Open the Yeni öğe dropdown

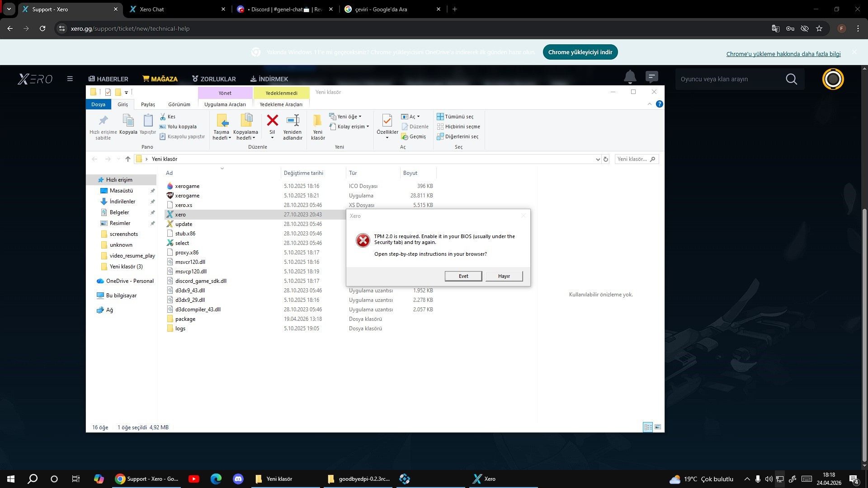pos(346,117)
